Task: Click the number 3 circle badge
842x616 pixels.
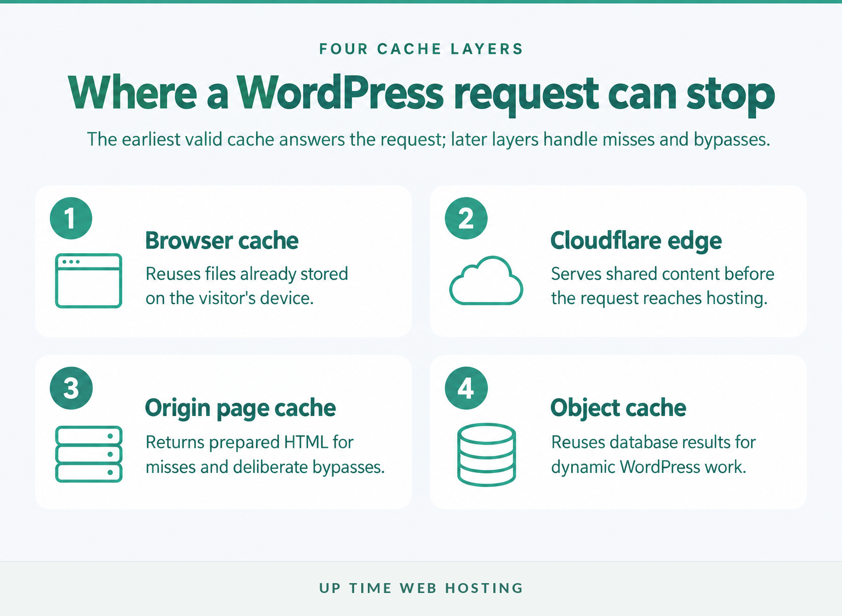Action: point(71,388)
